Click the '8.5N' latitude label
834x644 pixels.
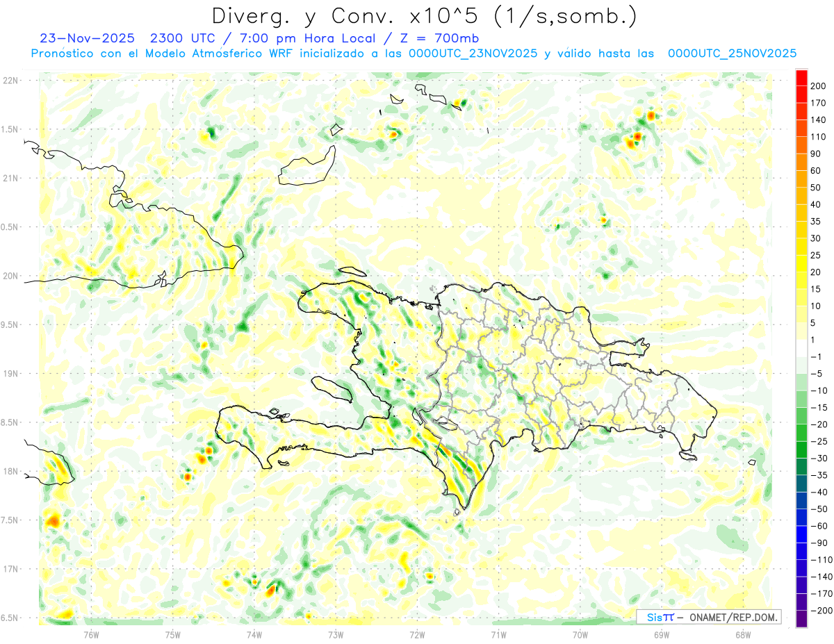pyautogui.click(x=10, y=422)
